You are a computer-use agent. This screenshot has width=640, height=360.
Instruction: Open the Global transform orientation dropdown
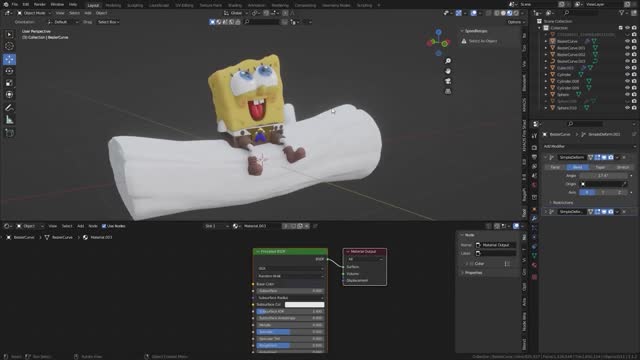coord(236,13)
